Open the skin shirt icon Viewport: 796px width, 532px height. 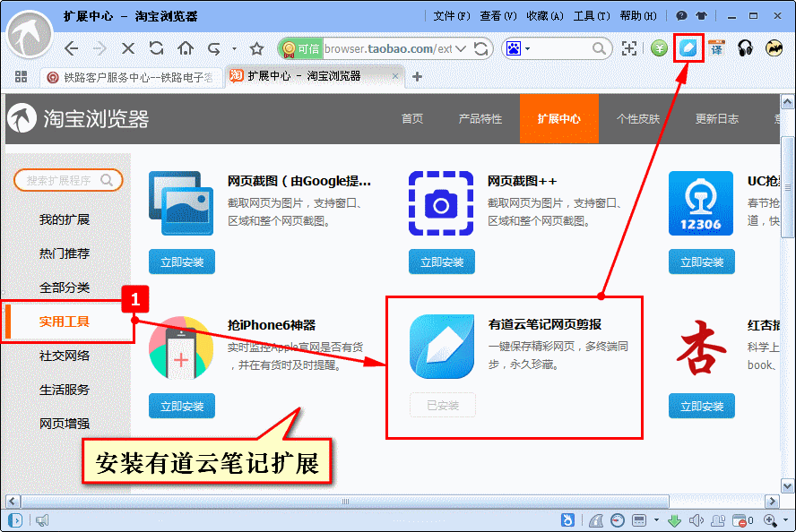[x=702, y=16]
